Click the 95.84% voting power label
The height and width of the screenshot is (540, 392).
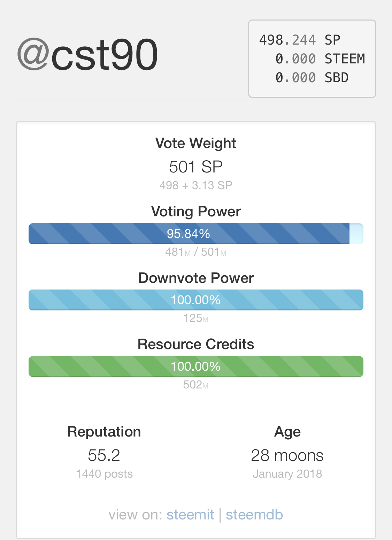pos(189,234)
